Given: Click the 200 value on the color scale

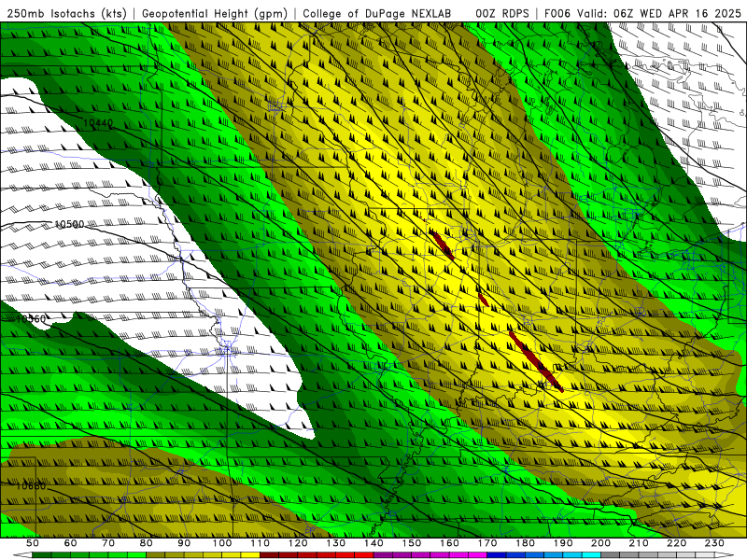Looking at the screenshot, I should [600, 543].
